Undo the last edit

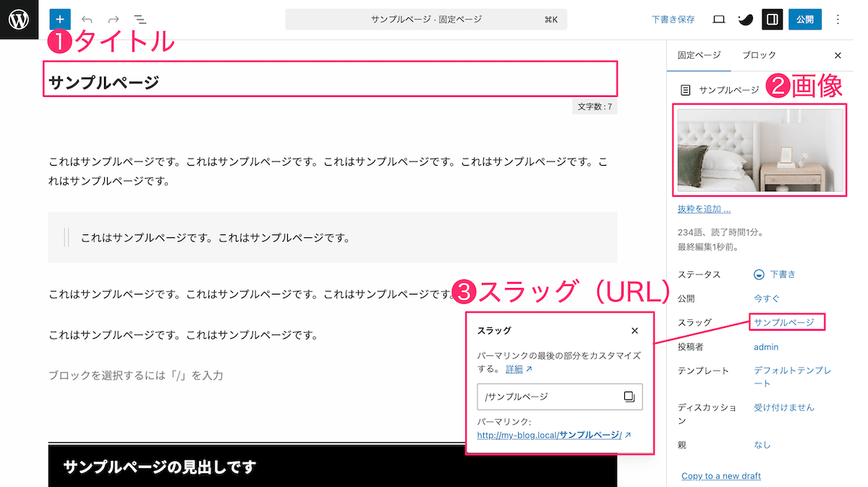coord(87,20)
